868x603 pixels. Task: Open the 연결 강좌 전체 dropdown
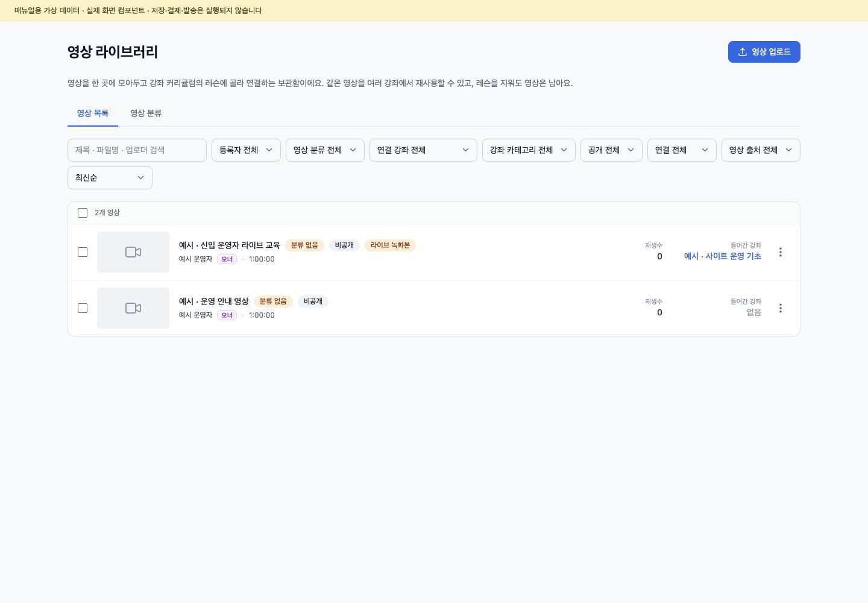[x=423, y=150]
